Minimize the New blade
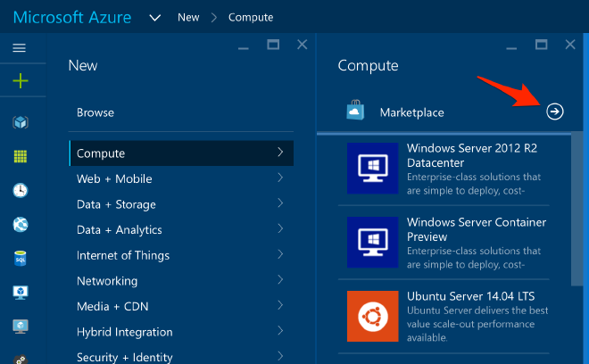Screen dimensions: 589x364 [x=244, y=48]
